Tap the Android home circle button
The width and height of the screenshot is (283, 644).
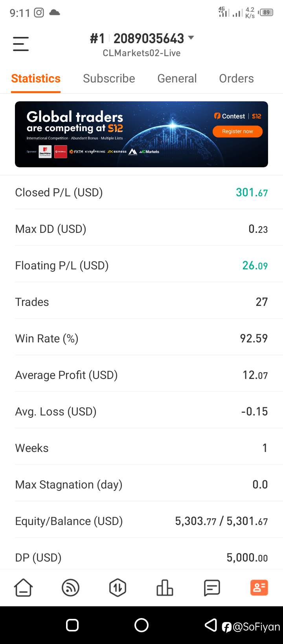pyautogui.click(x=141, y=625)
